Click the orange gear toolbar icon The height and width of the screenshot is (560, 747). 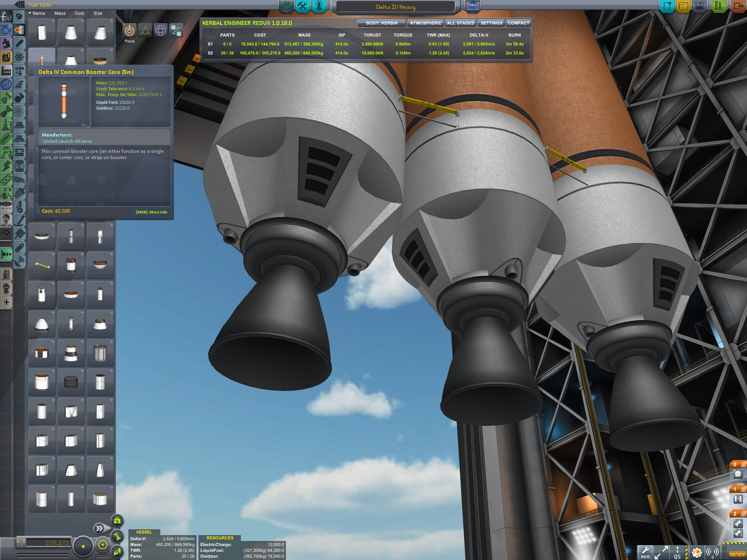point(696,552)
